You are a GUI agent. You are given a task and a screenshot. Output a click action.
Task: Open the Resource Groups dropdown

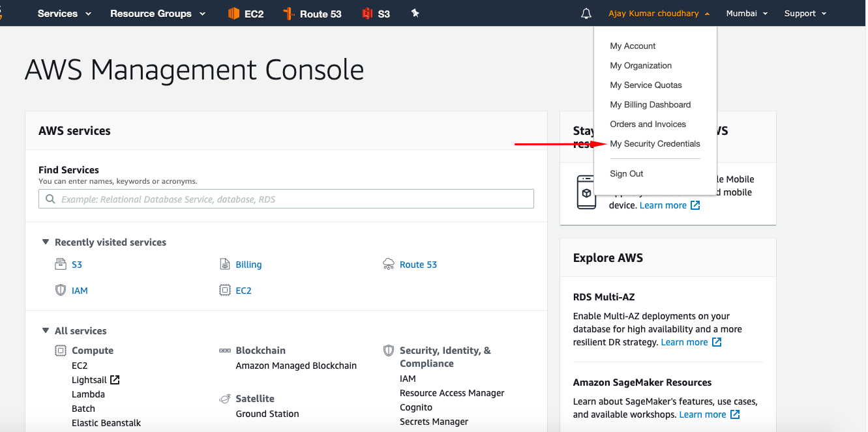coord(158,13)
